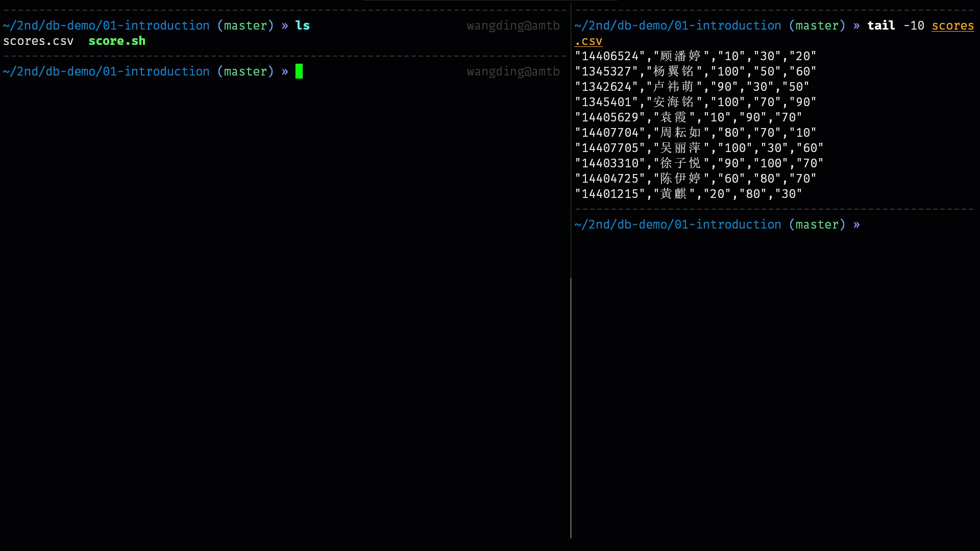This screenshot has height=551, width=980.
Task: Click the row starting with 14405629
Action: 688,117
